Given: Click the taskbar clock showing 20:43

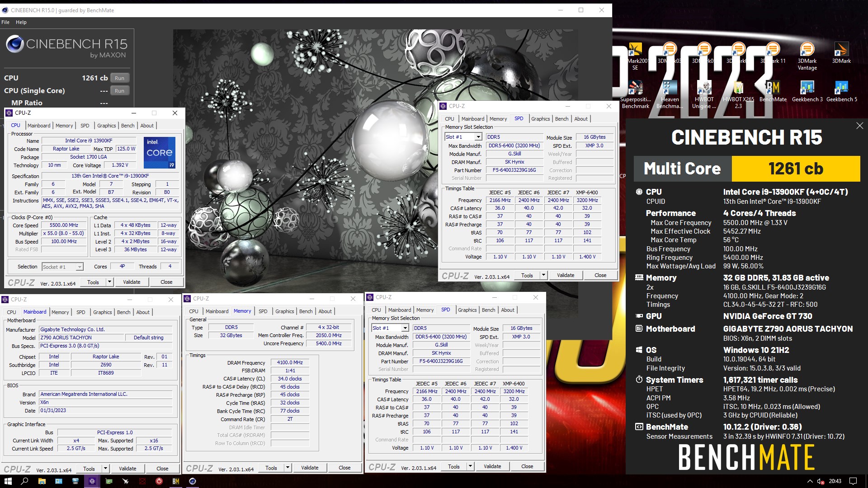Looking at the screenshot, I should [835, 481].
